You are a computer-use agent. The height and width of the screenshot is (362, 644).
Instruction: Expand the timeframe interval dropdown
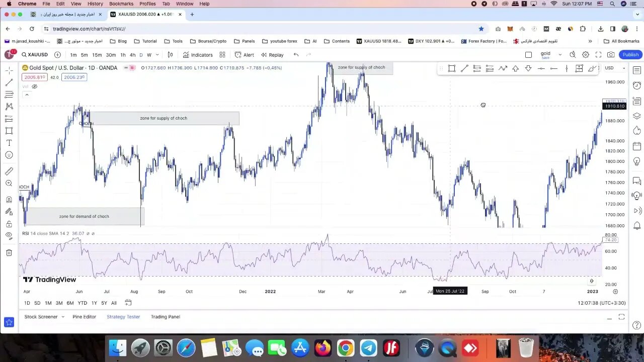pos(157,55)
